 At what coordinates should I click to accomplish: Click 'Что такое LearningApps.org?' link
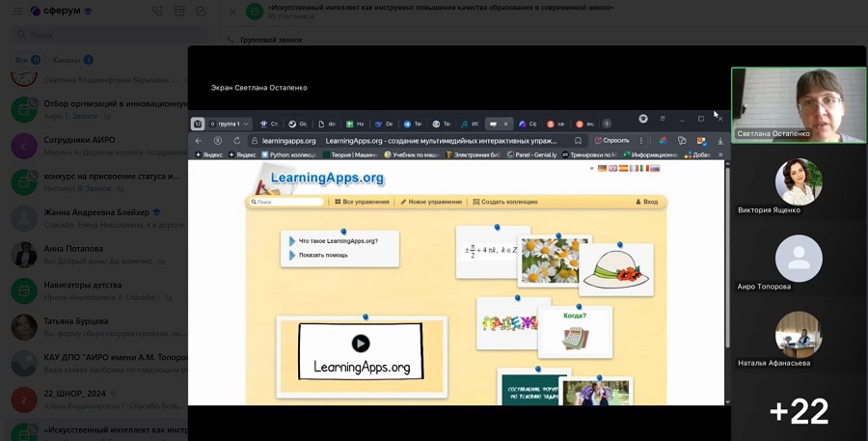(x=339, y=241)
